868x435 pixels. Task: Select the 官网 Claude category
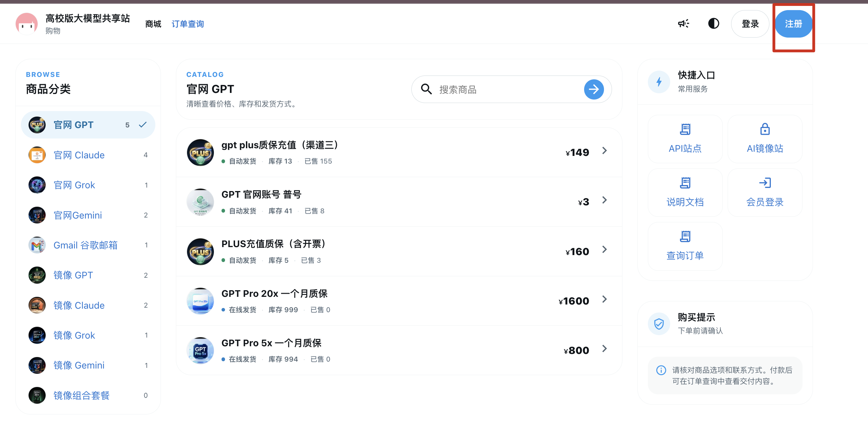(88, 155)
